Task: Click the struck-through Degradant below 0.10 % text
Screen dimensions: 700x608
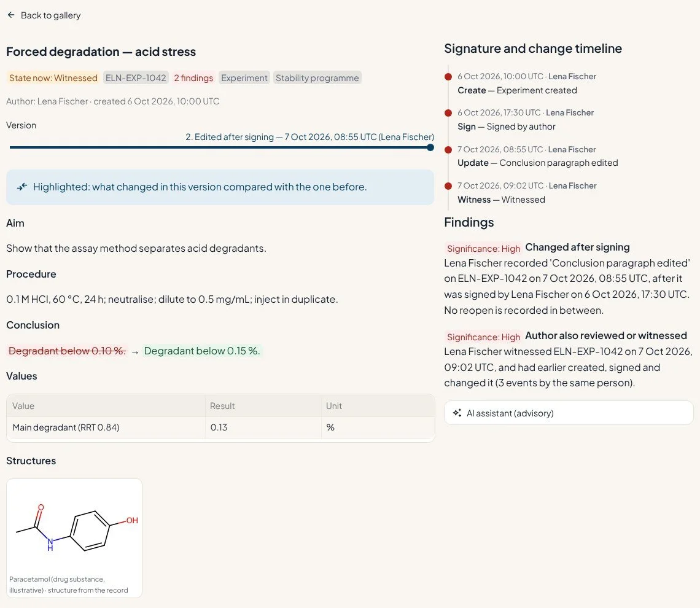Action: [x=67, y=351]
